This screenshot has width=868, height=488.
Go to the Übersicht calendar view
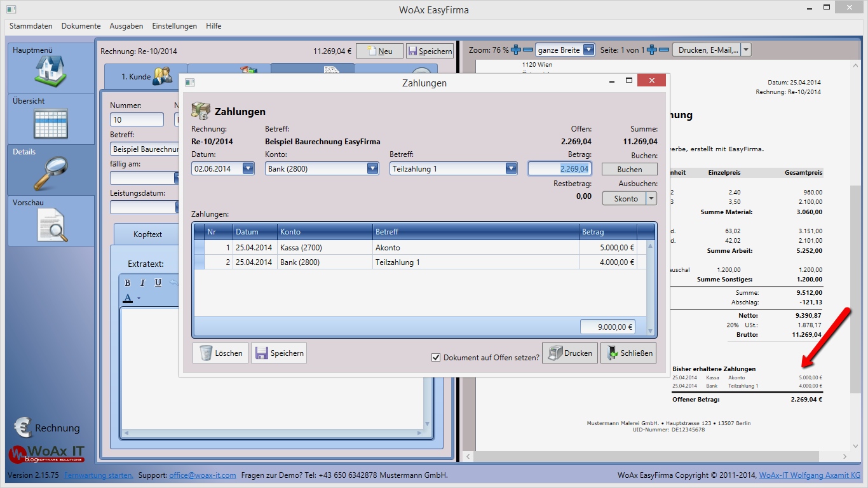(51, 123)
